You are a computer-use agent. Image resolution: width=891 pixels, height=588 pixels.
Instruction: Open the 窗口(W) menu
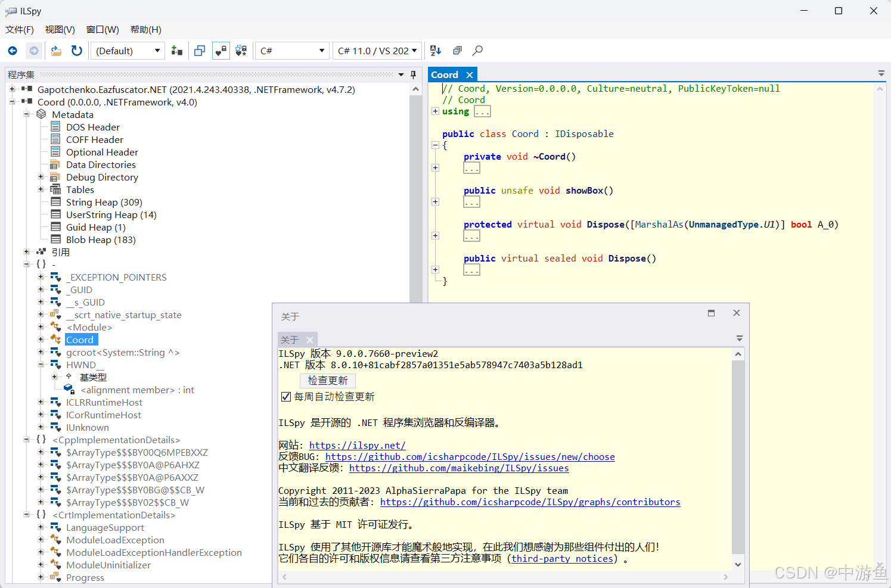(103, 30)
